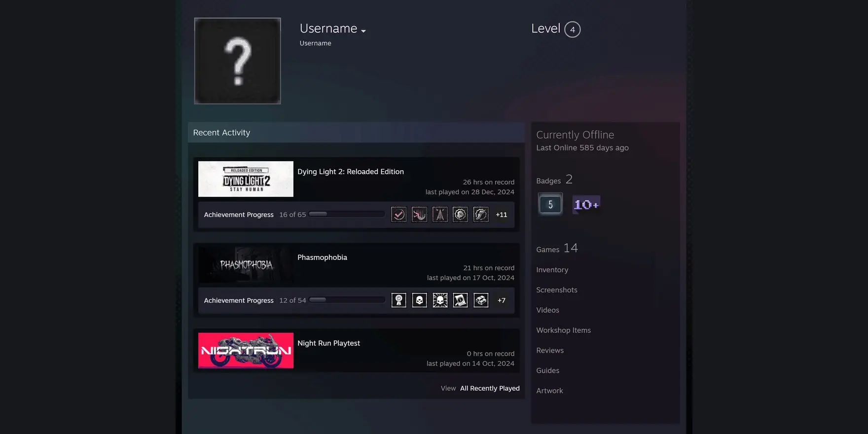The image size is (868, 434).
Task: Click the Level 4 circle icon
Action: click(x=572, y=30)
